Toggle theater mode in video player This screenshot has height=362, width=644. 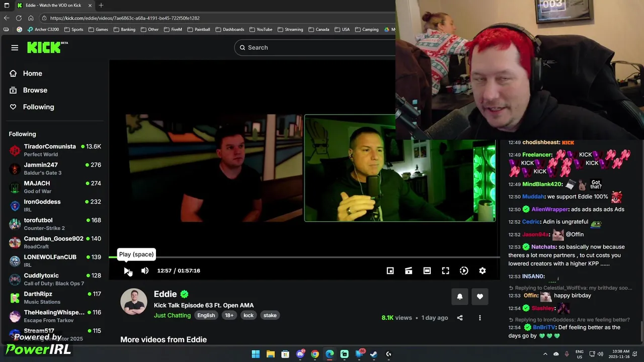pos(427,270)
